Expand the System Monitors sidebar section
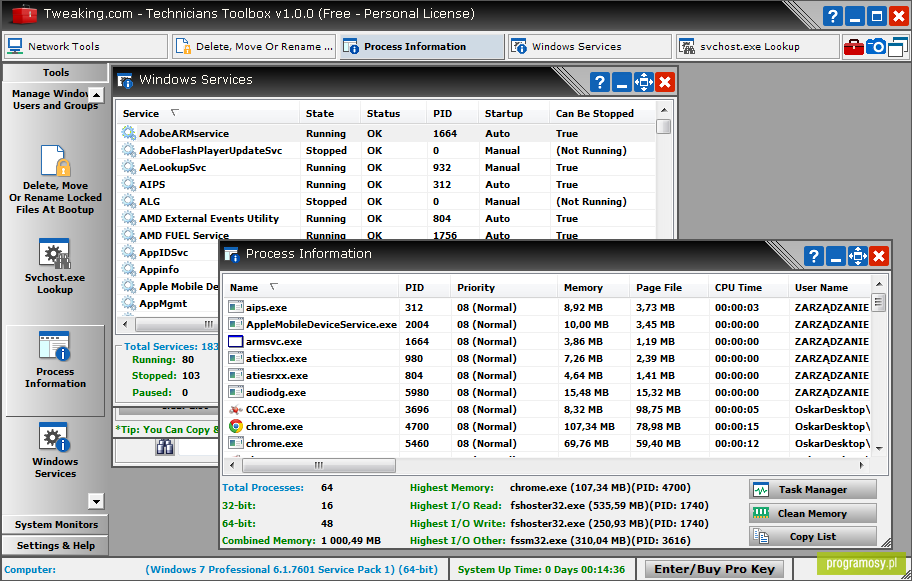The width and height of the screenshot is (912, 581). pyautogui.click(x=56, y=525)
